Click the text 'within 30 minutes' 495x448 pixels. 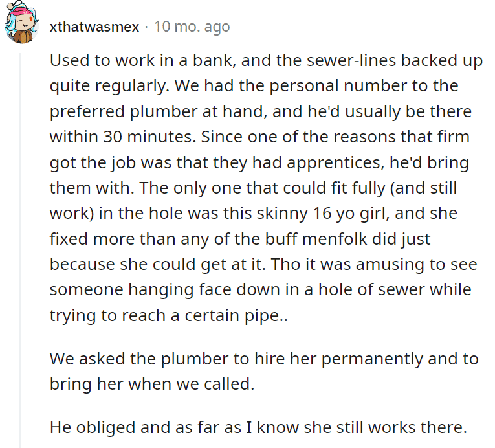pos(122,137)
